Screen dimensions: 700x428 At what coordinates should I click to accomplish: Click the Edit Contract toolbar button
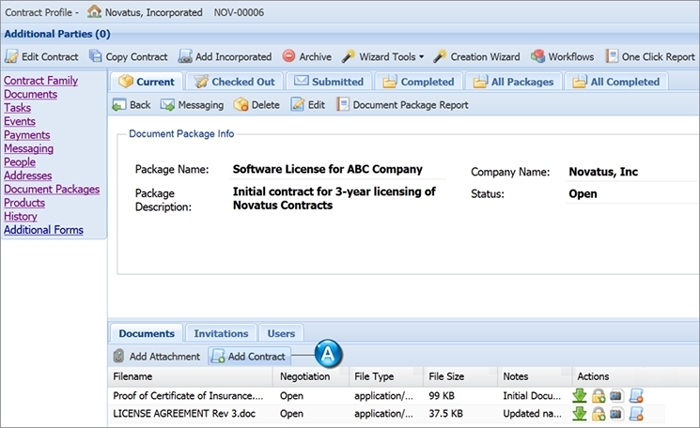42,57
